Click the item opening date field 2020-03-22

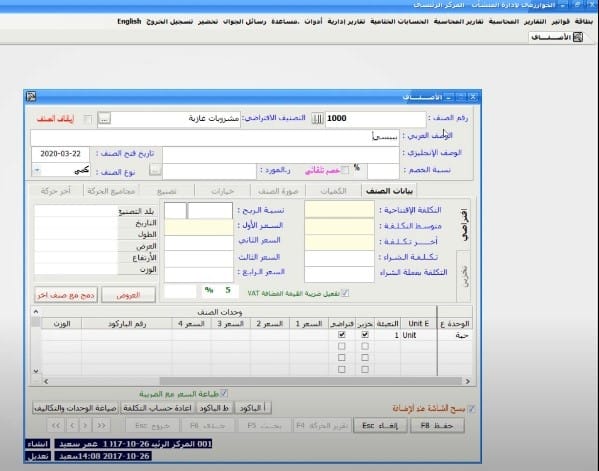tap(61, 154)
